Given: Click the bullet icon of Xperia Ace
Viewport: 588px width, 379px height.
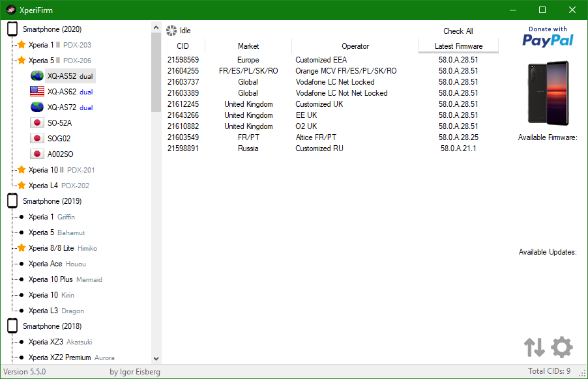Looking at the screenshot, I should 22,264.
